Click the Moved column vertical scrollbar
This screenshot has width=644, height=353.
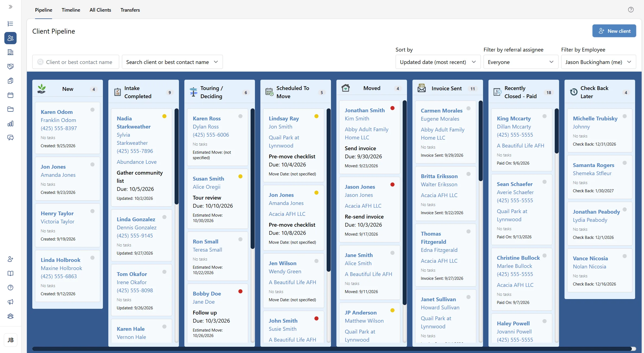click(x=405, y=203)
